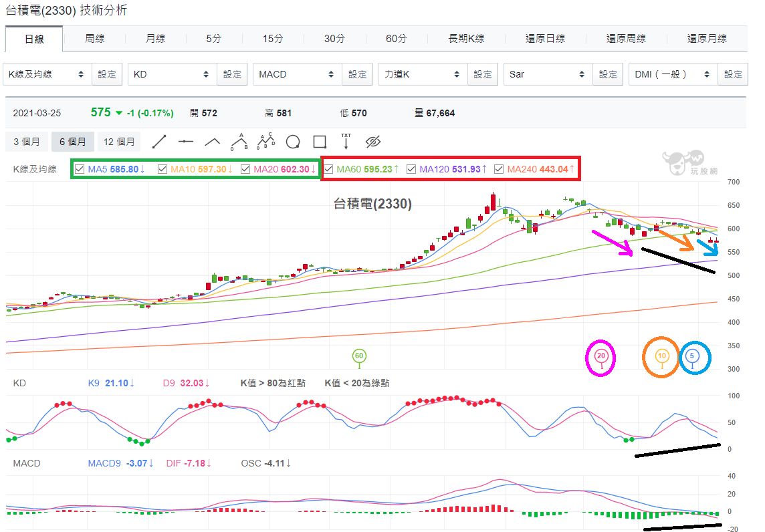Select the A-B-0 wave drawing tool

(239, 142)
